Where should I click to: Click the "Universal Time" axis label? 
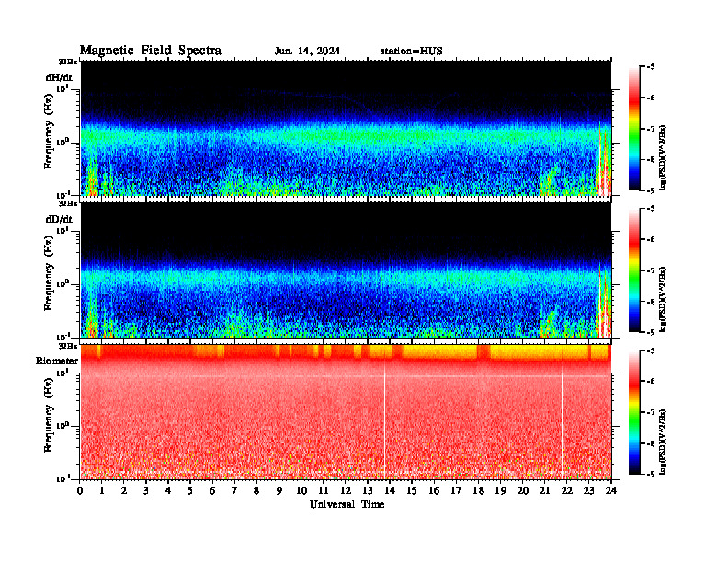[347, 504]
